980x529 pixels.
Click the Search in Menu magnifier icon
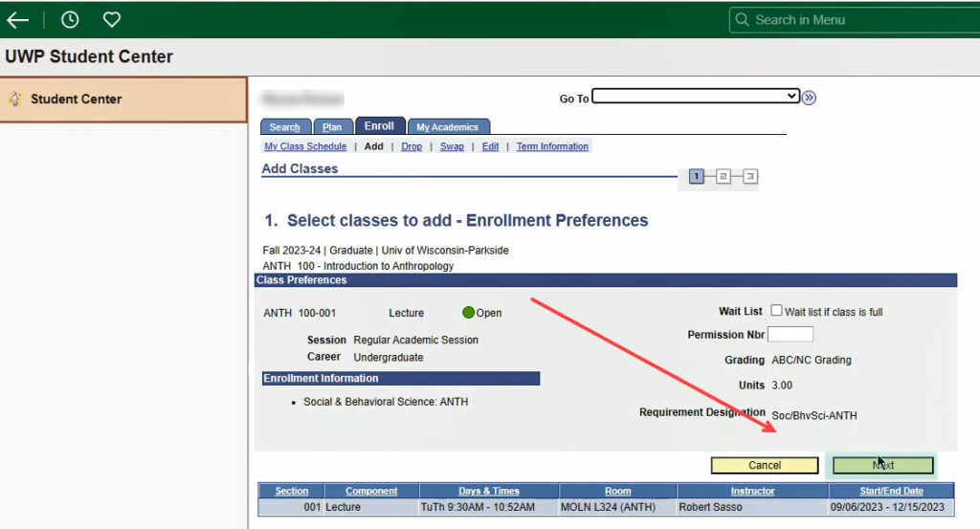(742, 20)
